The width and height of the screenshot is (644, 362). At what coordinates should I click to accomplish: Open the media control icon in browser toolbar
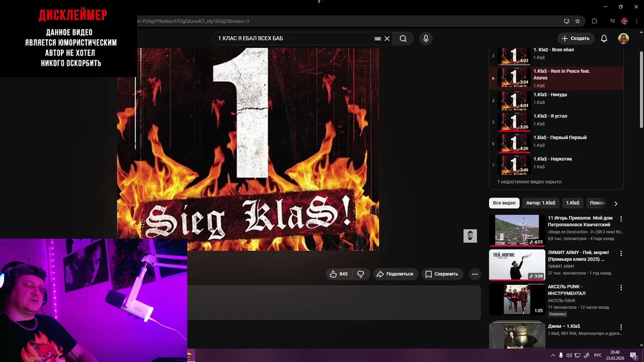[x=612, y=21]
